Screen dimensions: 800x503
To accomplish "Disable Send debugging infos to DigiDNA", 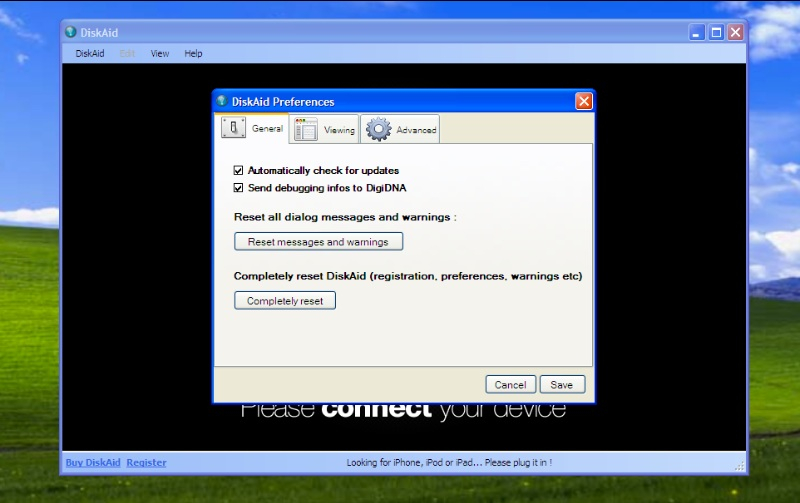I will [x=239, y=187].
